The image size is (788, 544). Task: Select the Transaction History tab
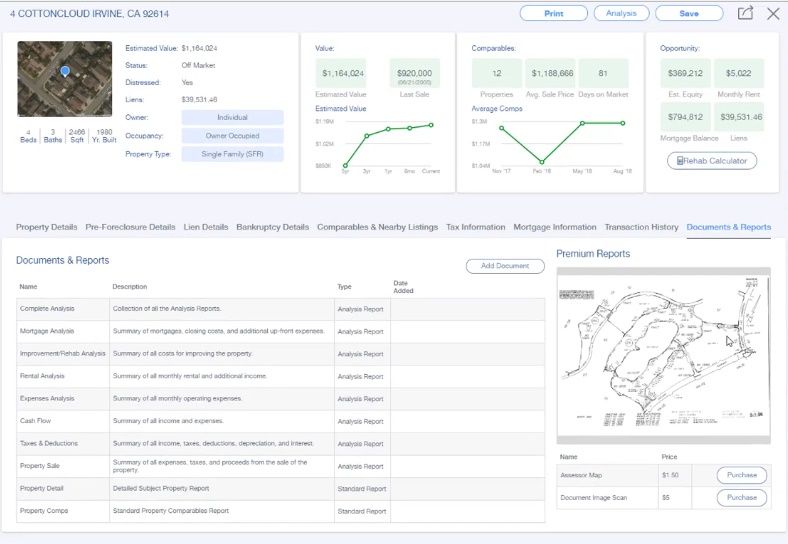click(641, 227)
